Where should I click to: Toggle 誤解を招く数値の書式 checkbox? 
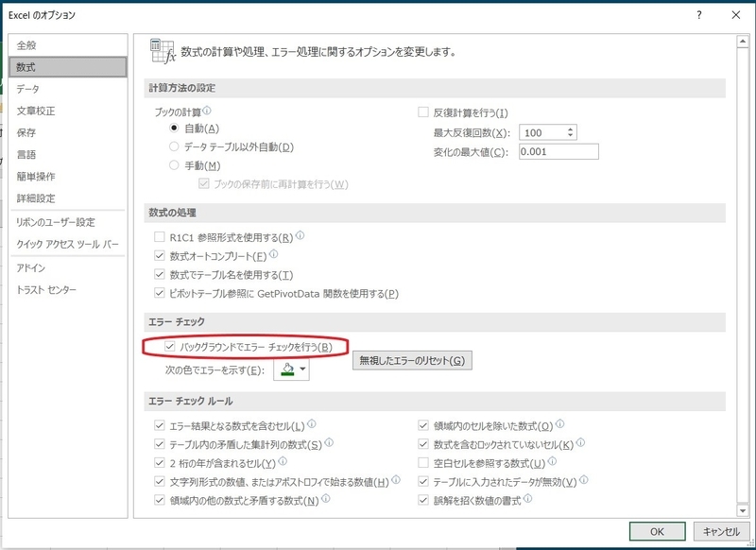point(423,500)
